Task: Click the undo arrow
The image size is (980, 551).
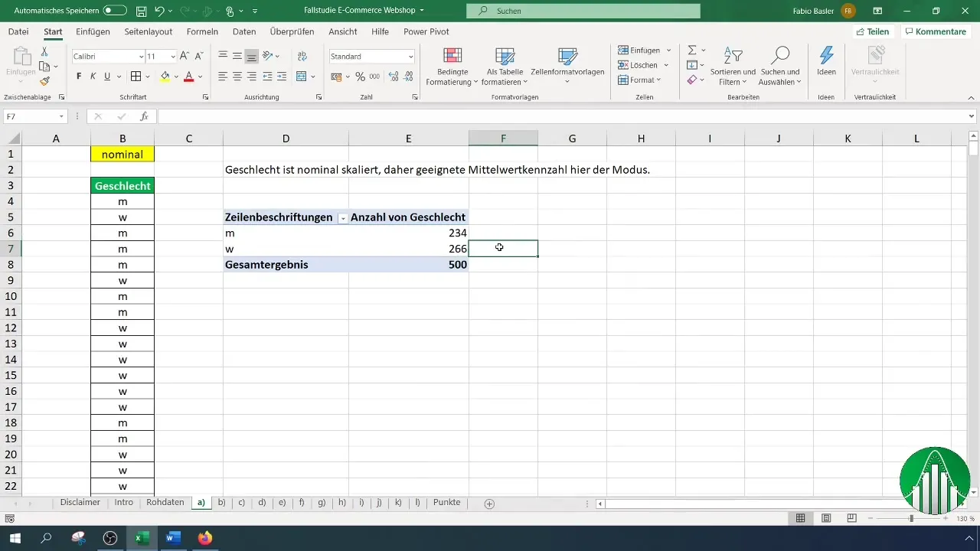Action: point(159,11)
